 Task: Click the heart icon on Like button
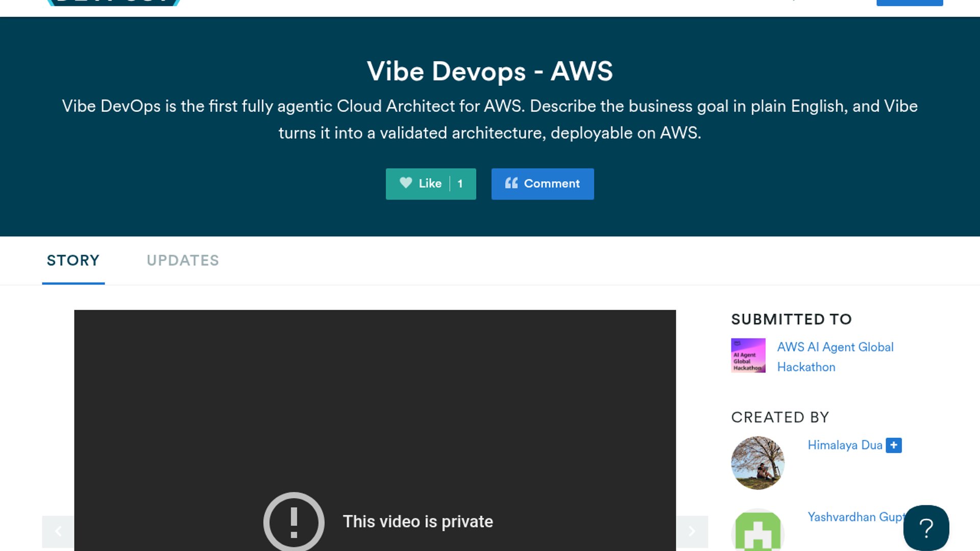[x=406, y=183]
